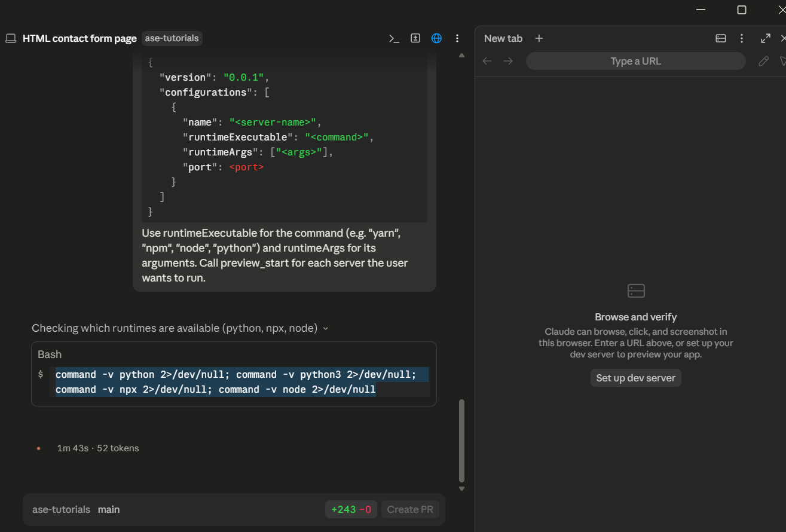Screen dimensions: 786x532
Task: Click the "0.0.1" version string
Action: pyautogui.click(x=244, y=78)
